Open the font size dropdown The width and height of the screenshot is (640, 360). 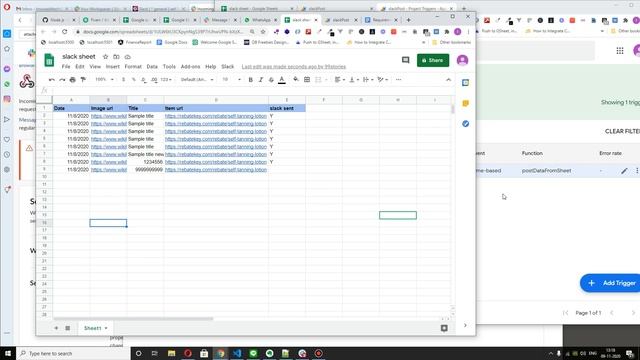coord(231,80)
